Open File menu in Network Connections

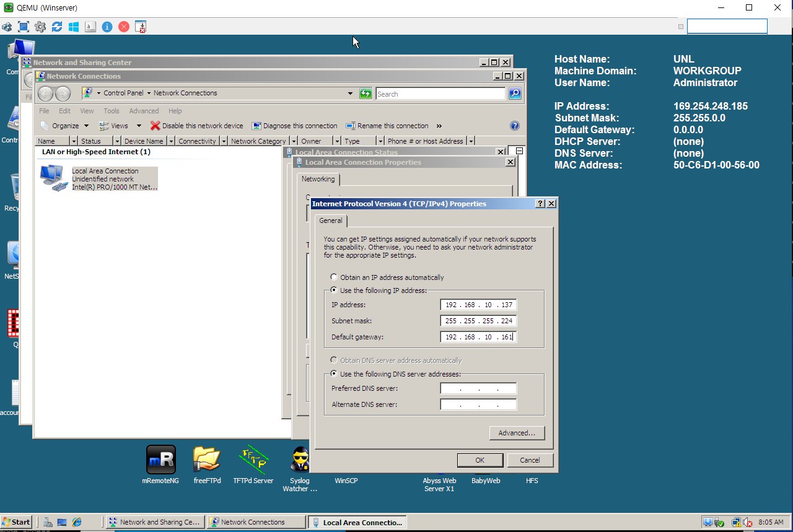(44, 111)
